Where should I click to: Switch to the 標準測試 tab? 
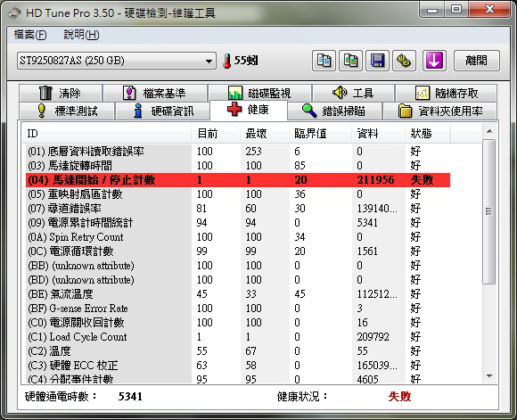click(x=67, y=111)
